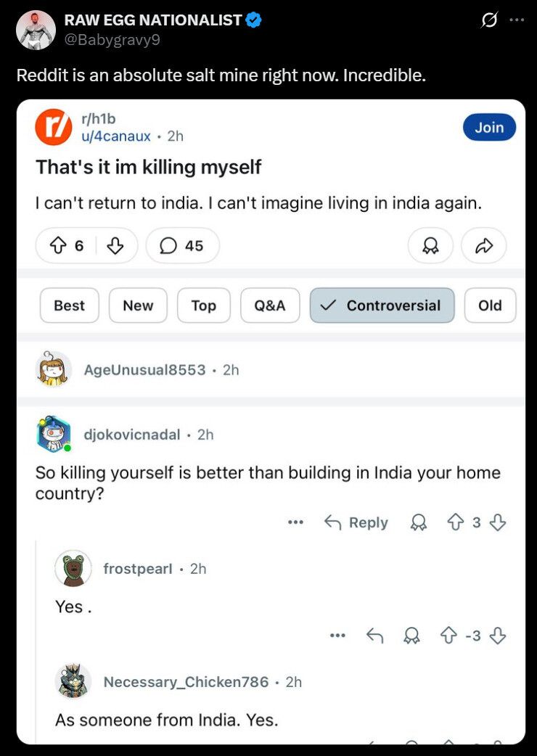The height and width of the screenshot is (756, 537).
Task: Click the downvote arrow on the post
Action: tap(116, 245)
